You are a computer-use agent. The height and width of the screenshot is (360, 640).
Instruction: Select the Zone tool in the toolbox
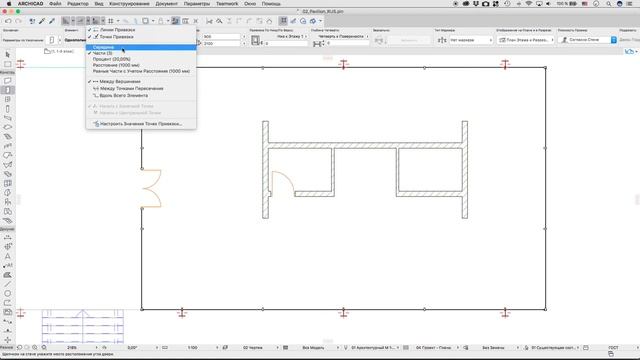[x=7, y=211]
